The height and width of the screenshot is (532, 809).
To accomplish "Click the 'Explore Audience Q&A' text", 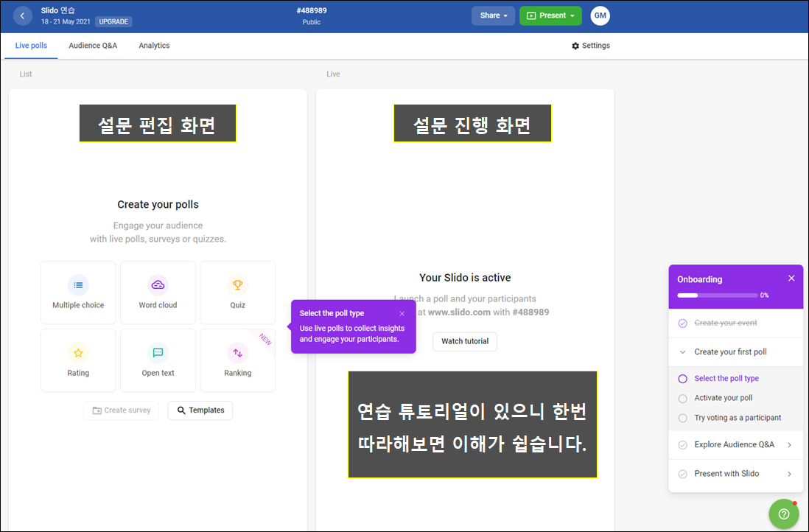I will (x=734, y=444).
